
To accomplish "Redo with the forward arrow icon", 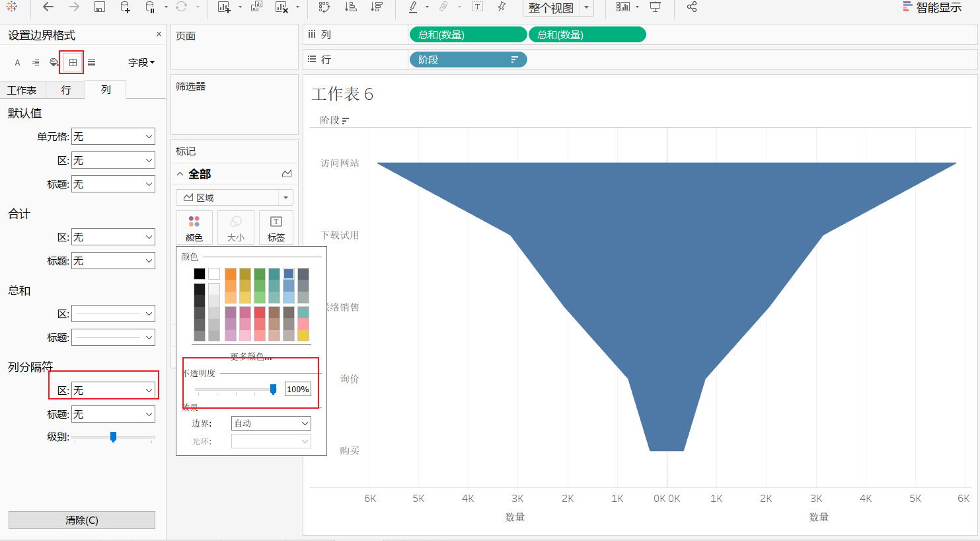I will (74, 7).
